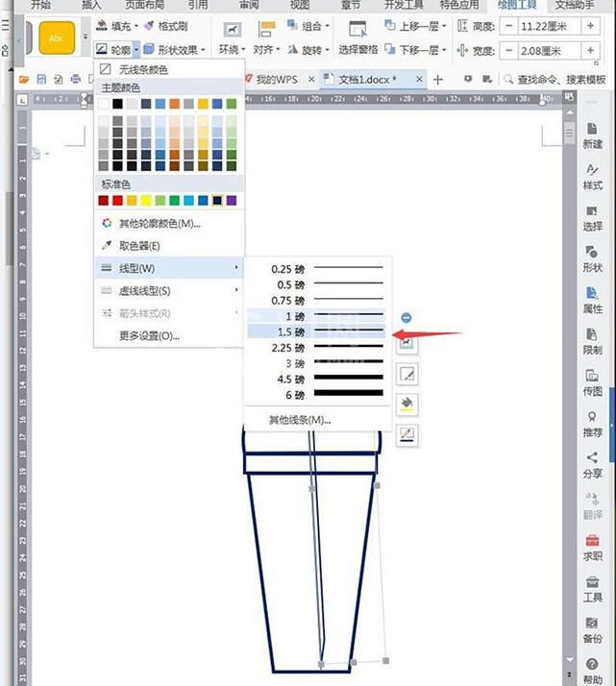Open 其他轮廓颜色(M)... menu item

[x=168, y=223]
